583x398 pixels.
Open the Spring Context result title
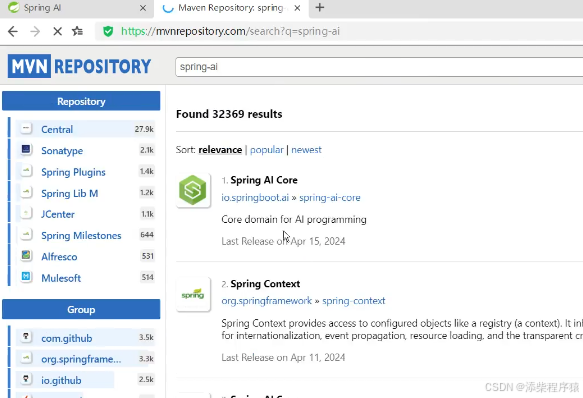265,284
